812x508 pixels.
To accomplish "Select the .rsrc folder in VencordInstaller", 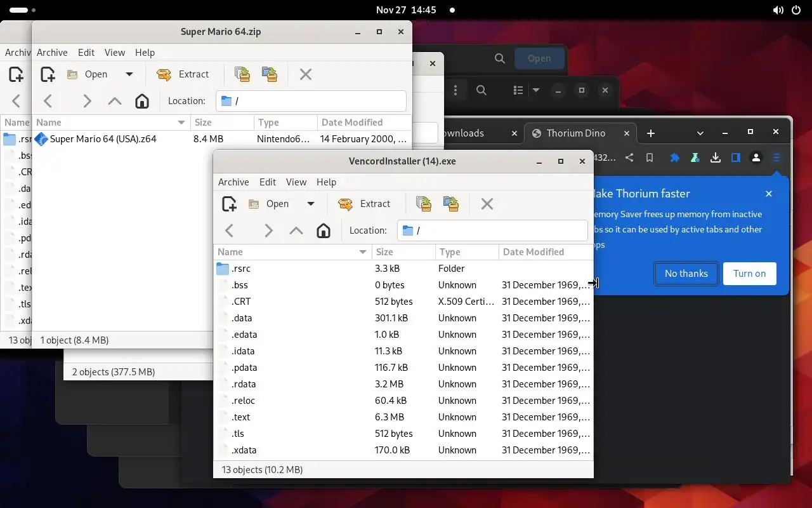I will (x=403, y=269).
